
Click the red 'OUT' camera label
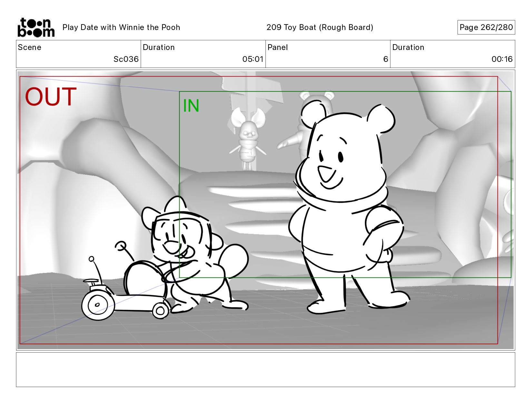point(51,97)
